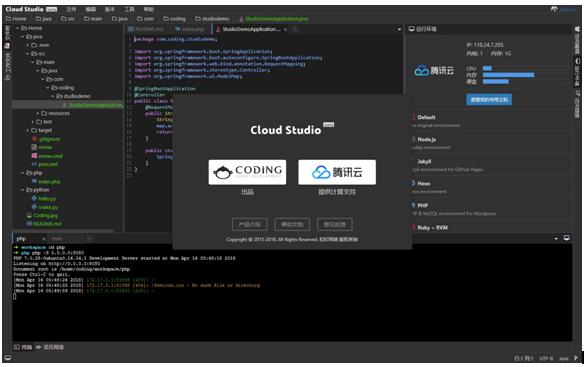The height and width of the screenshot is (367, 588).
Task: Open the hello.py file in tree
Action: tap(44, 199)
